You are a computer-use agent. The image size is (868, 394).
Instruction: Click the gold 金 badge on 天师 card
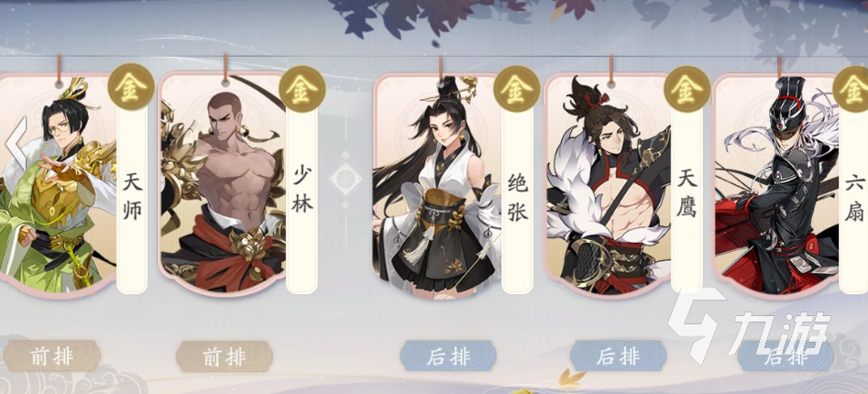click(x=131, y=86)
